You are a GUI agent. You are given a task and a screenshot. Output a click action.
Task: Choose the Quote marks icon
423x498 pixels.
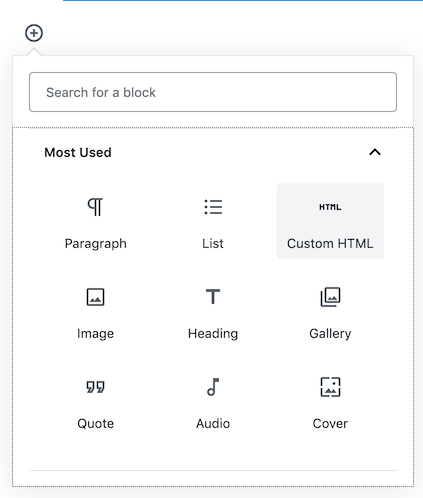[95, 387]
